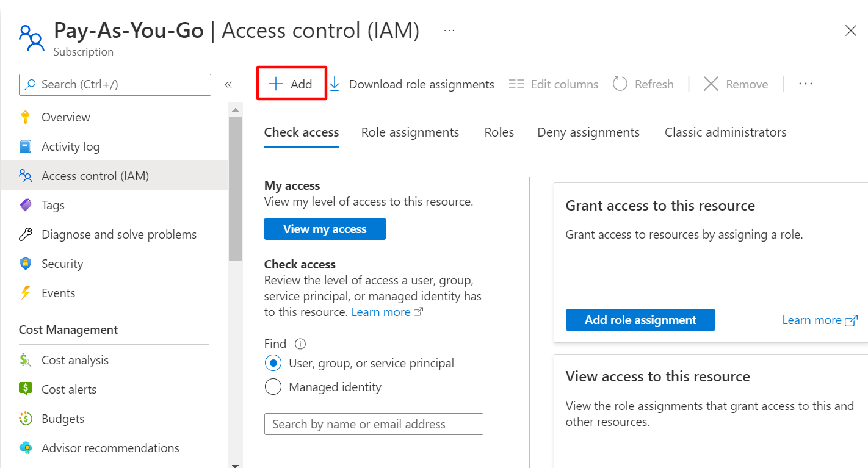Click the Activity log book icon
Image resolution: width=868 pixels, height=468 pixels.
click(25, 146)
